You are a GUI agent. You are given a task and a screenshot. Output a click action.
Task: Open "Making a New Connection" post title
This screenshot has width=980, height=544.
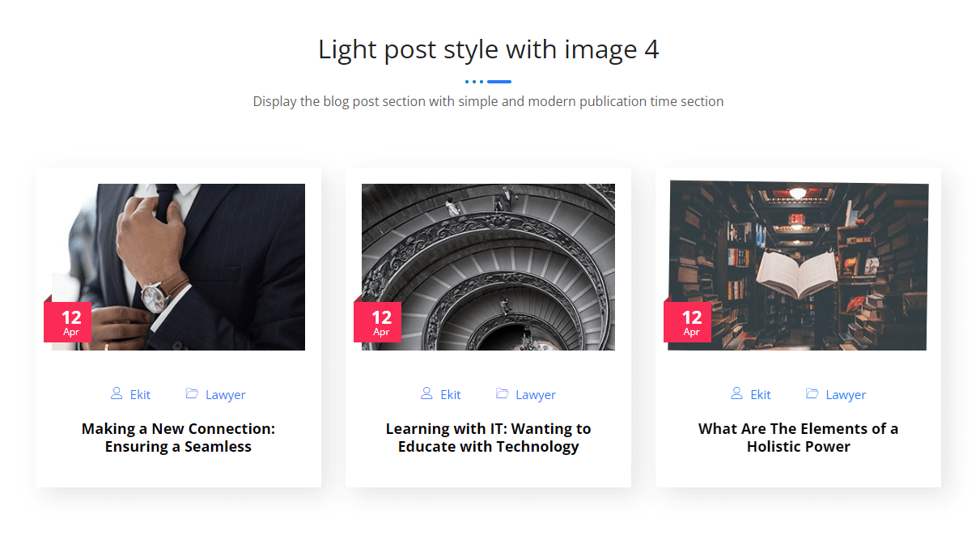click(178, 437)
